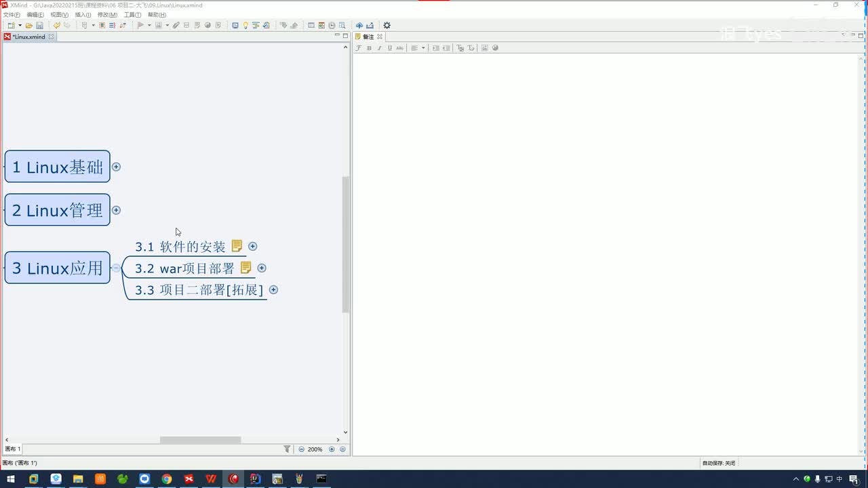Open the 帮助 menu
The width and height of the screenshot is (868, 488).
157,14
